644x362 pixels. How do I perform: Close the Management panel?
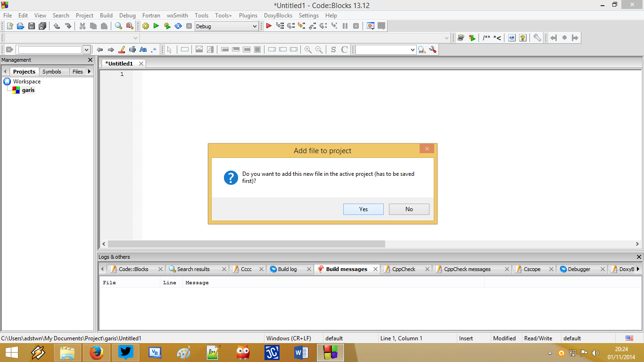click(91, 60)
